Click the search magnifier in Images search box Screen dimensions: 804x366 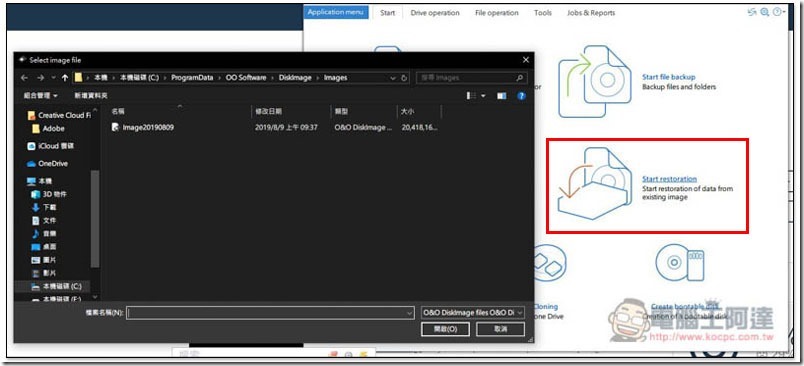[519, 78]
